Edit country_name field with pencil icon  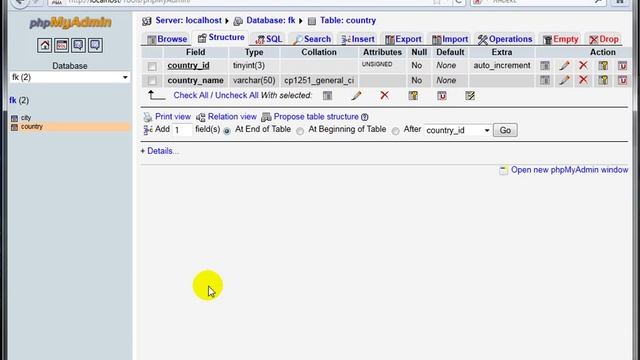click(564, 80)
